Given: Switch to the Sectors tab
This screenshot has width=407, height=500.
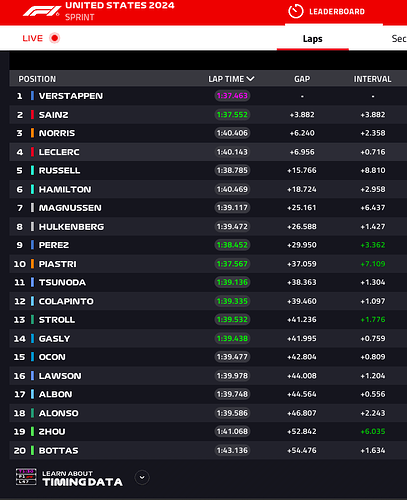Looking at the screenshot, I should tap(399, 39).
